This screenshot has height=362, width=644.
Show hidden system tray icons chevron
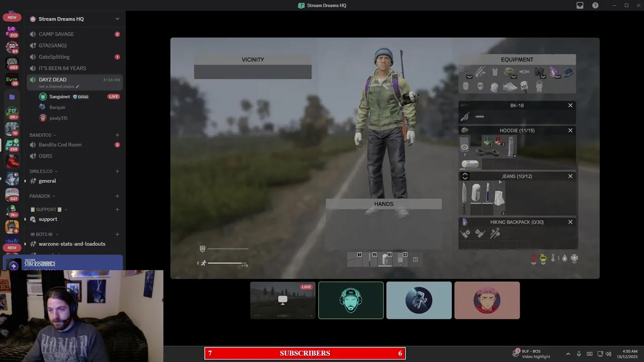[x=568, y=354]
